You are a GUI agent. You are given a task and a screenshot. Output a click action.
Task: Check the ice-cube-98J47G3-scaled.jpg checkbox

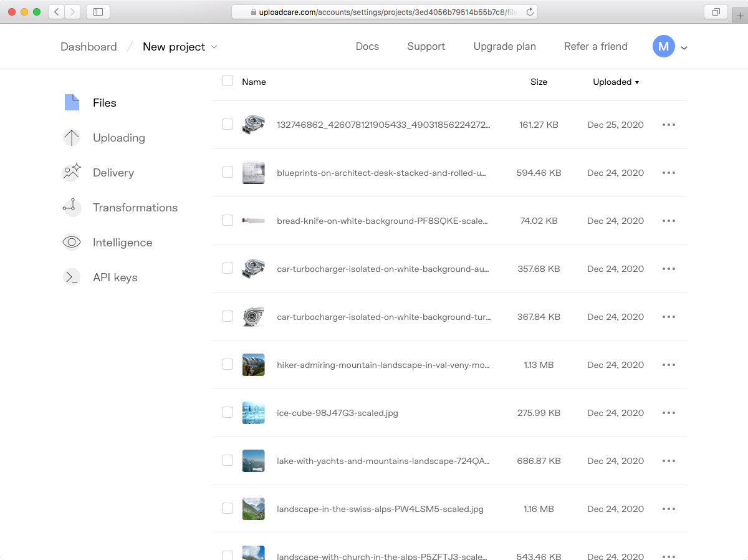pyautogui.click(x=228, y=412)
